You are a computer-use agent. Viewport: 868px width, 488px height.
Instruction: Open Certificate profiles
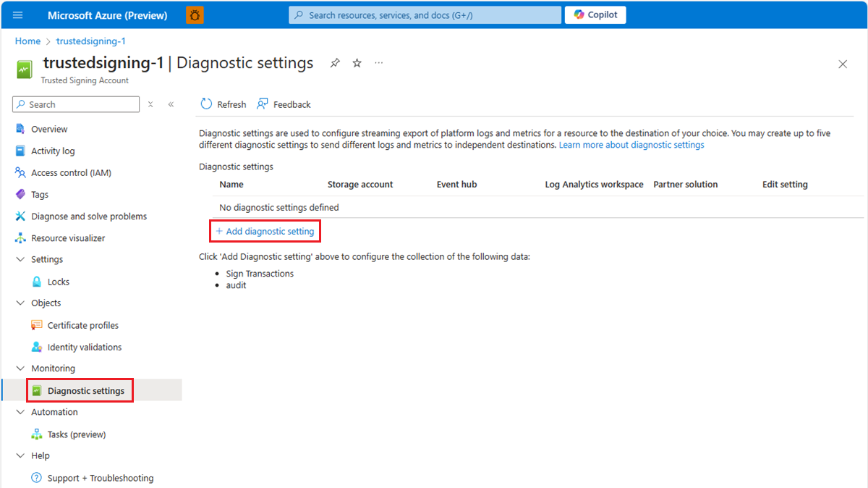tap(83, 325)
